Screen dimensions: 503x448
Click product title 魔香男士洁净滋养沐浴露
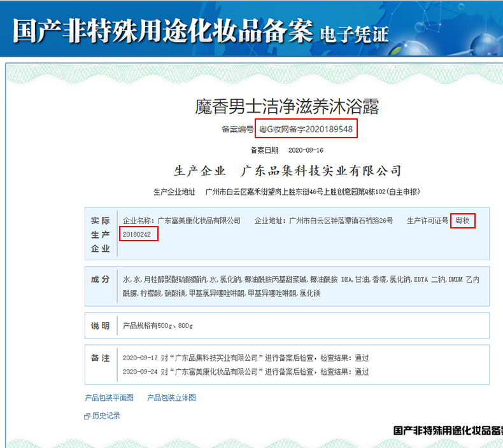point(287,106)
